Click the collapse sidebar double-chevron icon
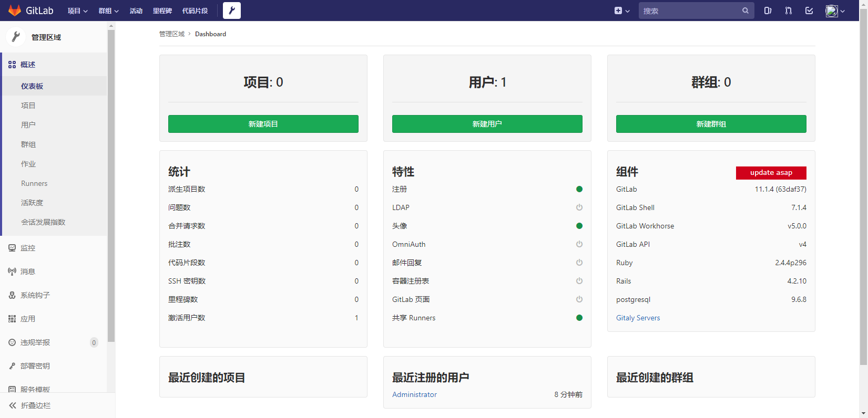This screenshot has width=868, height=418. [x=13, y=405]
